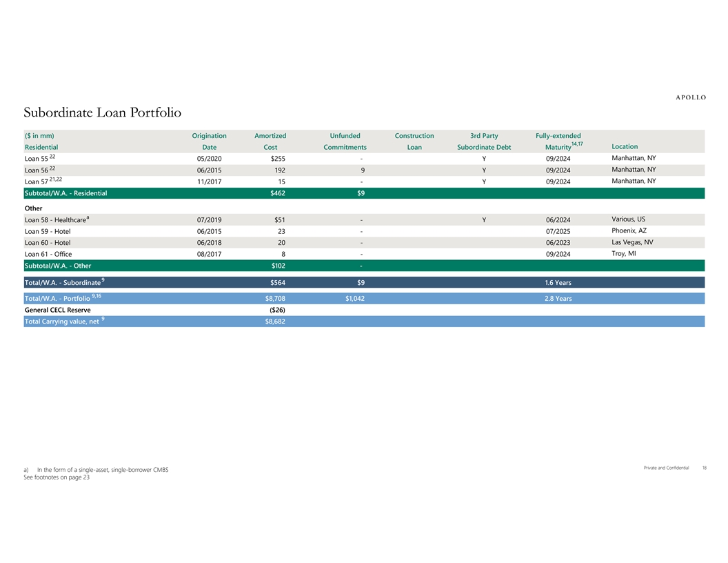This screenshot has width=728, height=563.
Task: Click the $8,708 portfolio amortized cost value
Action: [275, 299]
